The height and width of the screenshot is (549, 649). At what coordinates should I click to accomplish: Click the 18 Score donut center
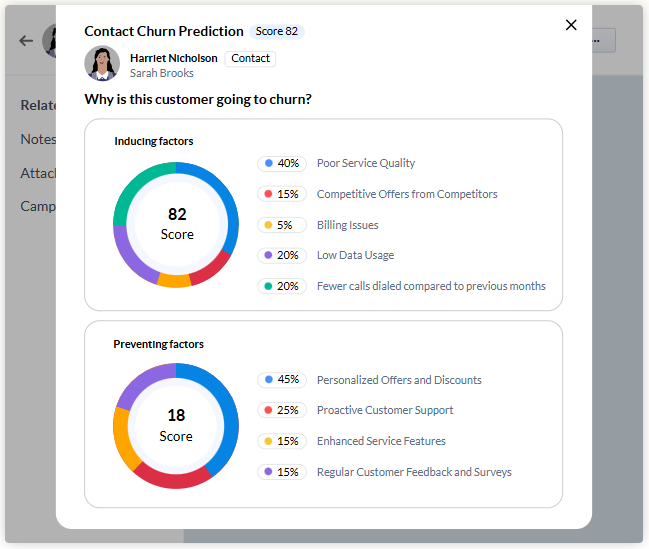(176, 426)
